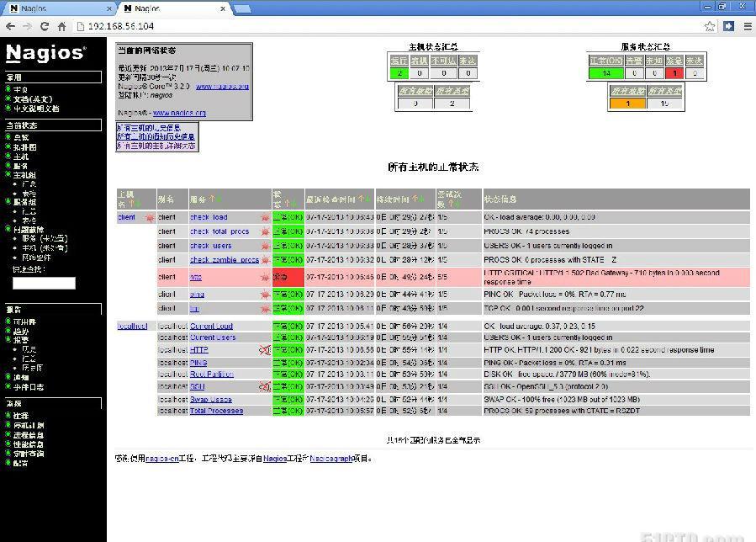
Task: Open the check_total_procs service link
Action: tap(219, 231)
